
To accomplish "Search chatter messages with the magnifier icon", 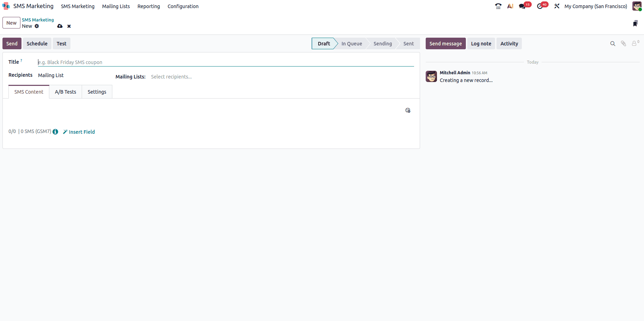I will click(613, 44).
